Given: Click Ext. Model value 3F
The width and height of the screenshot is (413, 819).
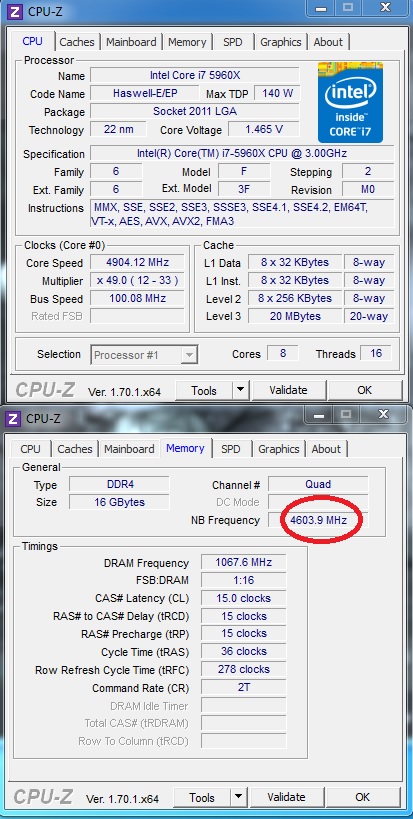Looking at the screenshot, I should [244, 189].
